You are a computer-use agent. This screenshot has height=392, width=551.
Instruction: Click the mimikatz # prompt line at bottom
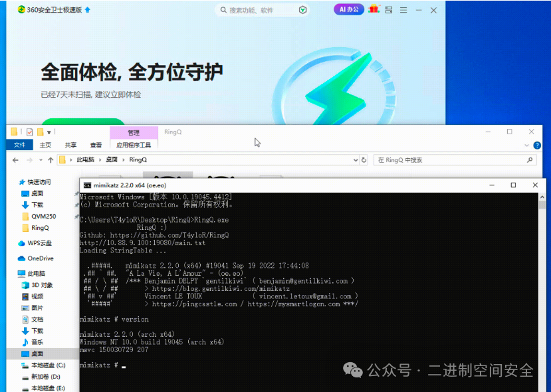102,365
